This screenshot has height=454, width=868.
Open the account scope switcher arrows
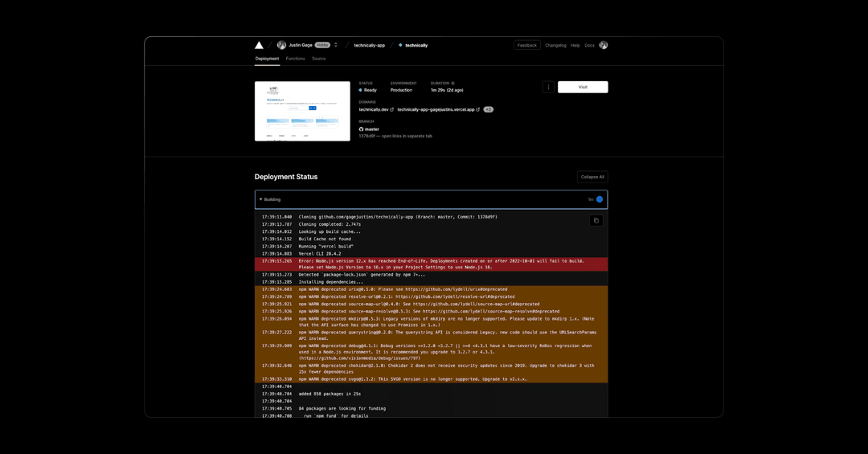coord(335,45)
